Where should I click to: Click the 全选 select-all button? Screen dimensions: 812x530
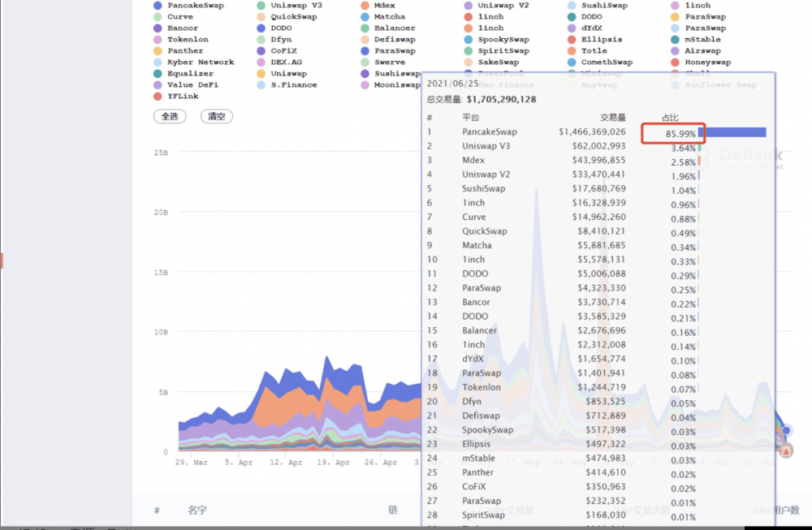pyautogui.click(x=170, y=116)
